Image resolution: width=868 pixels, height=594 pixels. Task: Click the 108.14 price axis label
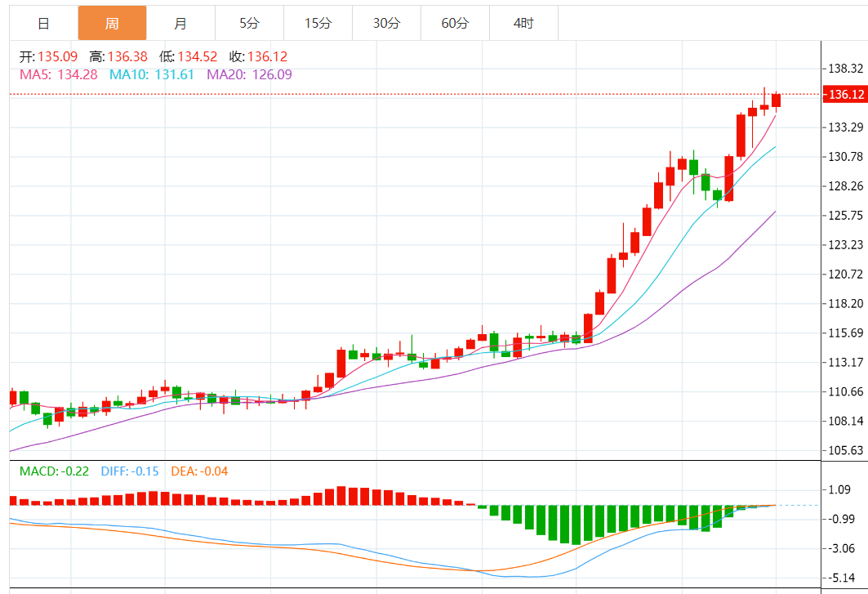point(845,421)
